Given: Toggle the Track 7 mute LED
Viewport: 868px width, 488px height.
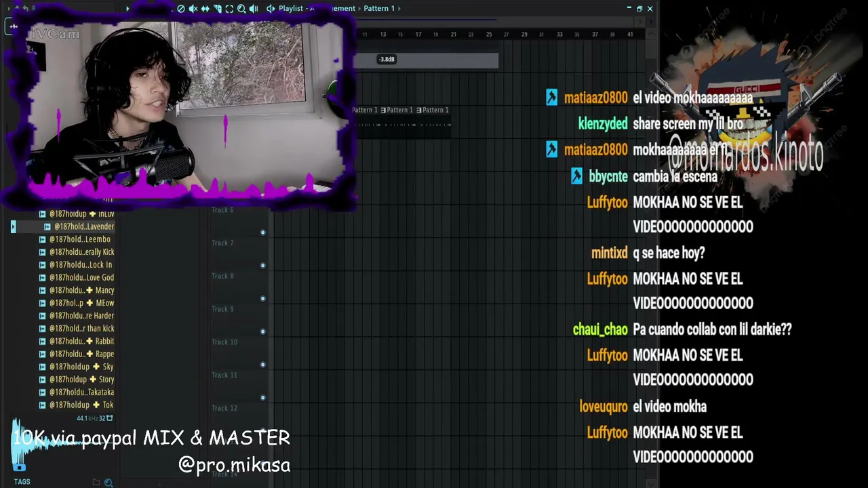Looking at the screenshot, I should (x=262, y=266).
